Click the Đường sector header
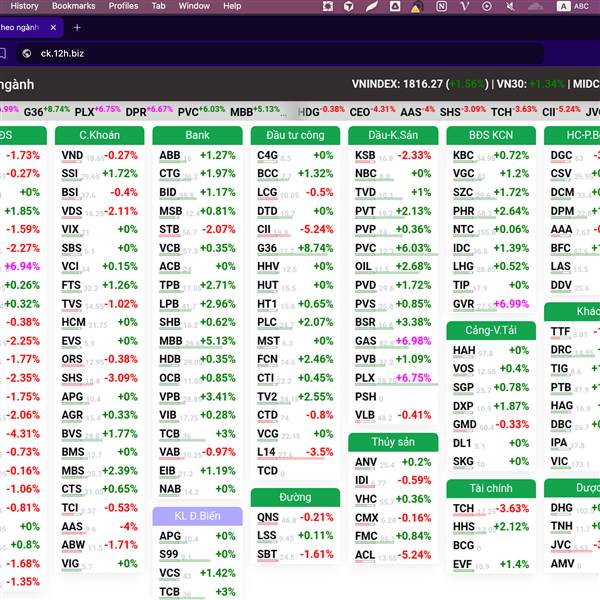 [295, 497]
